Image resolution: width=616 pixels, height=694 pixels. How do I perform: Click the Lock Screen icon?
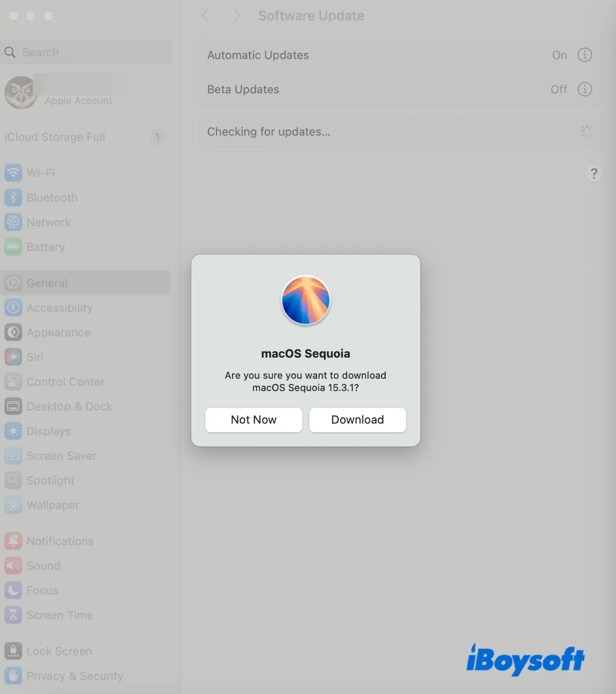tap(13, 651)
